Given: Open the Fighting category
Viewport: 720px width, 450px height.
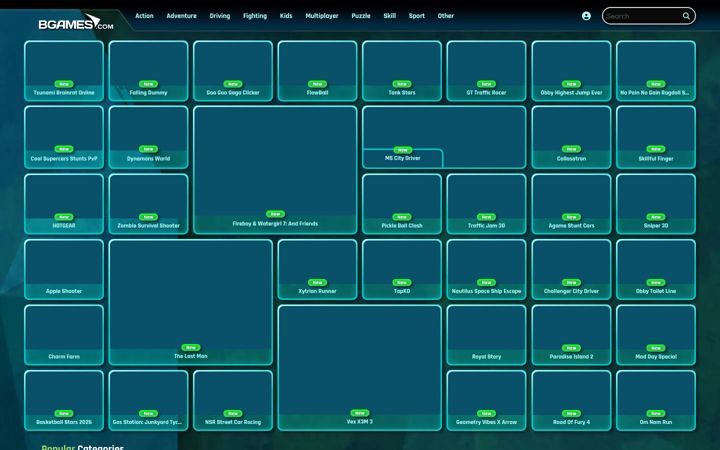Looking at the screenshot, I should point(255,16).
